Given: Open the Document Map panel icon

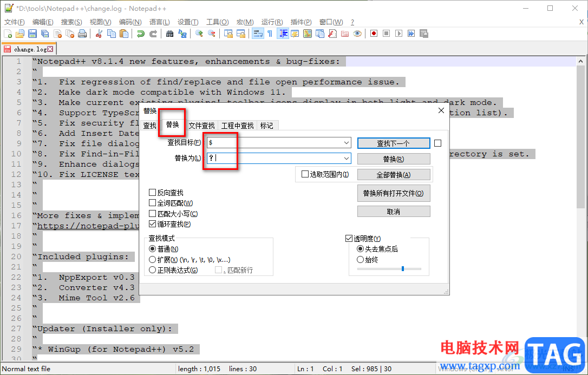Looking at the screenshot, I should click(308, 34).
